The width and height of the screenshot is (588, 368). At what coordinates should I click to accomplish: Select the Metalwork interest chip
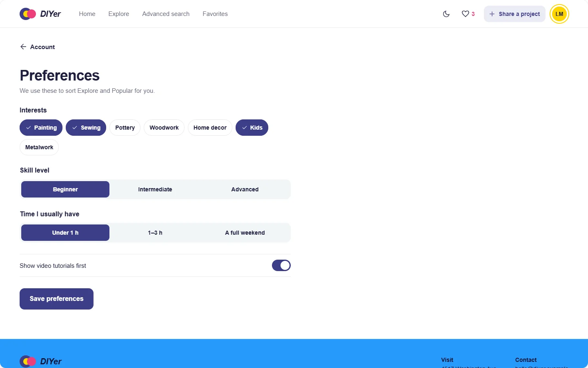(x=39, y=147)
